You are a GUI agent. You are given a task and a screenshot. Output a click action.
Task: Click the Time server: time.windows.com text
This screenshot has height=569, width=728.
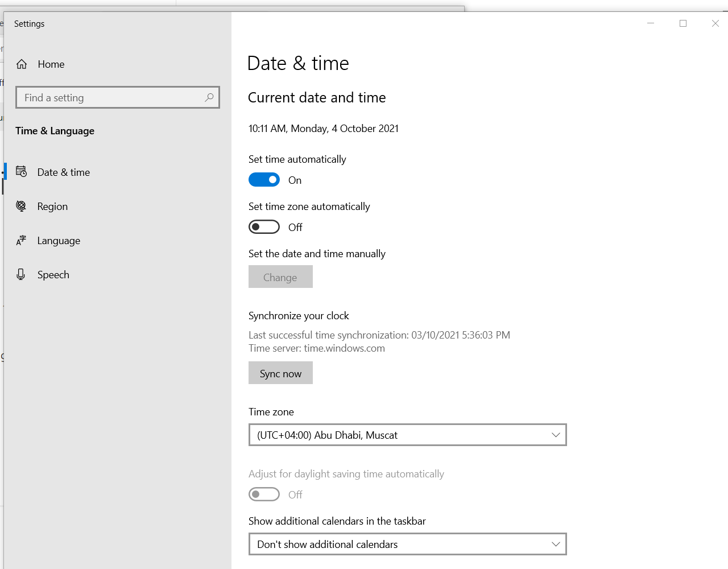pyautogui.click(x=317, y=348)
